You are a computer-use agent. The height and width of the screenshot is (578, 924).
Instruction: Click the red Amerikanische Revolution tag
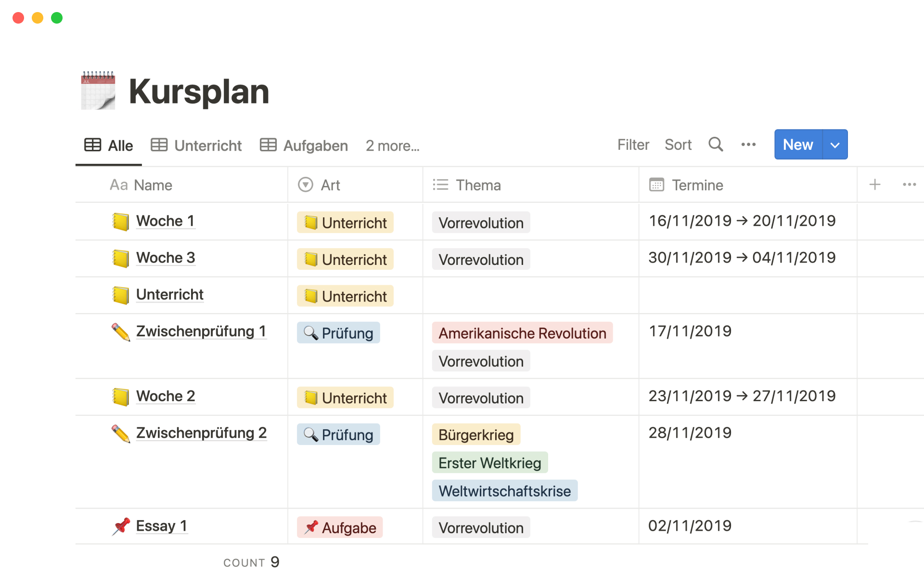tap(522, 333)
